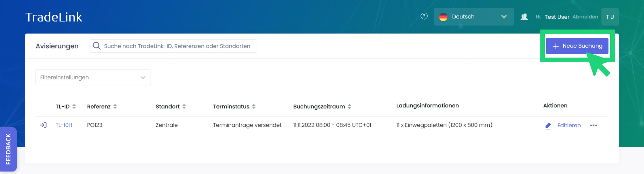644x174 pixels.
Task: Click the German flag icon
Action: point(443,17)
